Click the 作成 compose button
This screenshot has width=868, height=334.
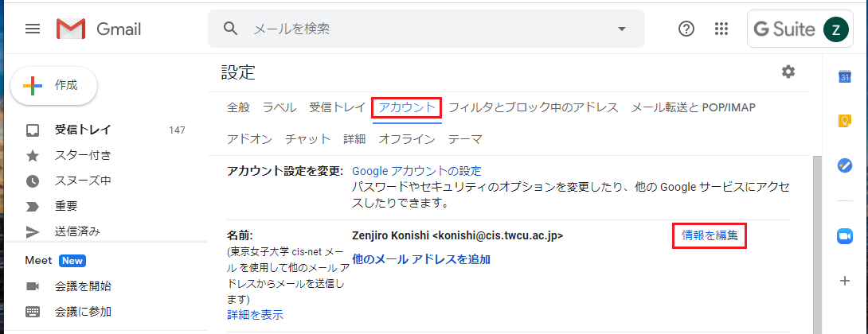tap(54, 86)
